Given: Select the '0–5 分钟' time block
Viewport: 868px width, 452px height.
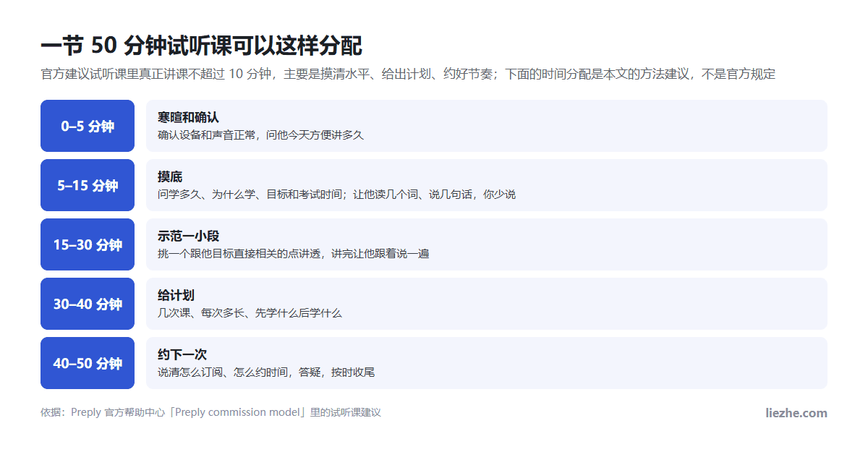Looking at the screenshot, I should (88, 126).
